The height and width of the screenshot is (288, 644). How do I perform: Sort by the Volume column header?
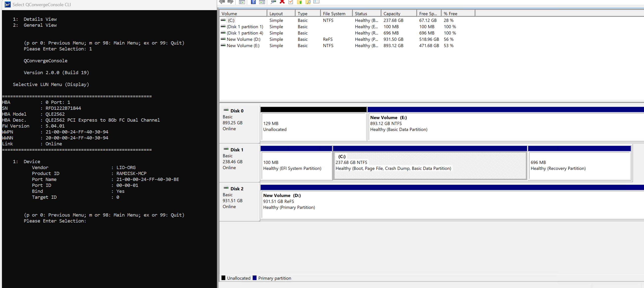243,14
